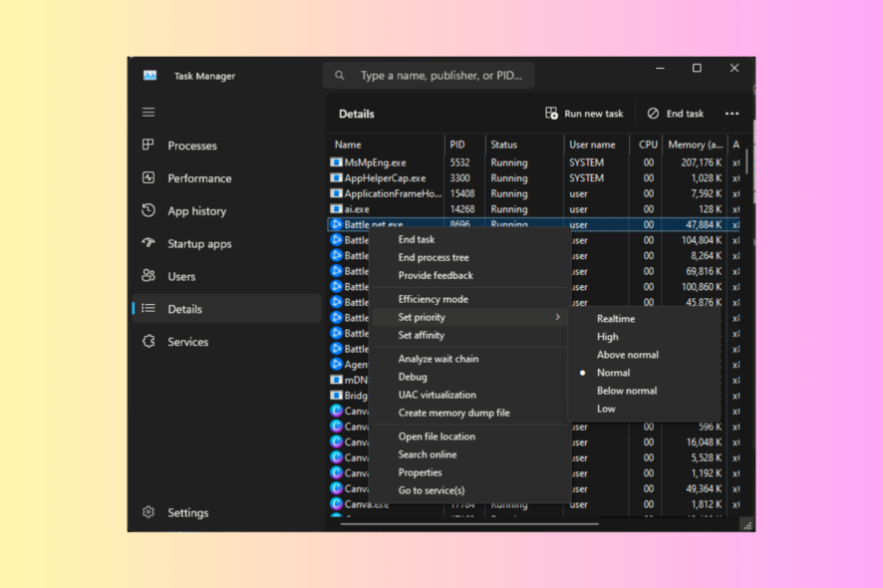
Task: Sort by the Name column header
Action: coord(386,145)
